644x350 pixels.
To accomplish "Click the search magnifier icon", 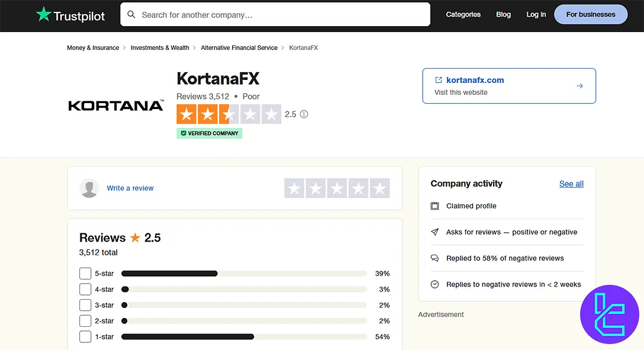I will (x=131, y=14).
